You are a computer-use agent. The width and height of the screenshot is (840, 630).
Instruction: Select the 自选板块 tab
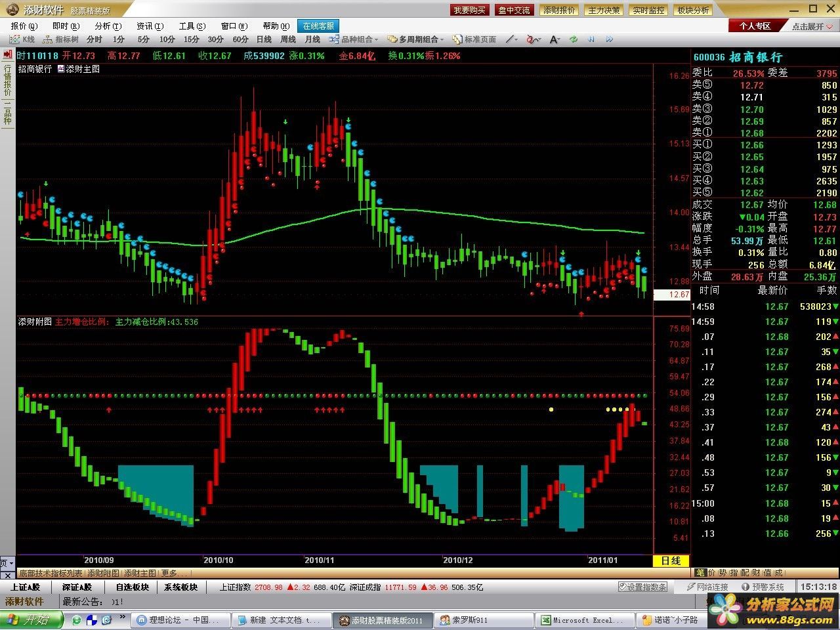coord(132,587)
